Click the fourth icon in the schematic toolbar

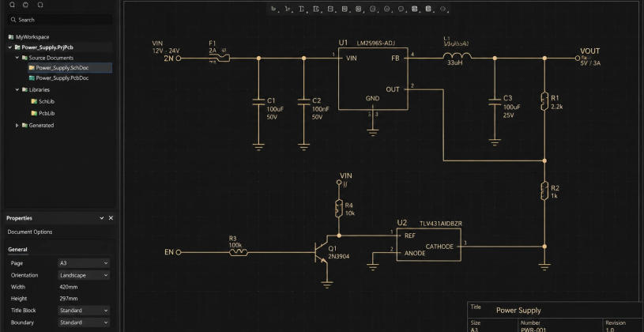pos(316,9)
